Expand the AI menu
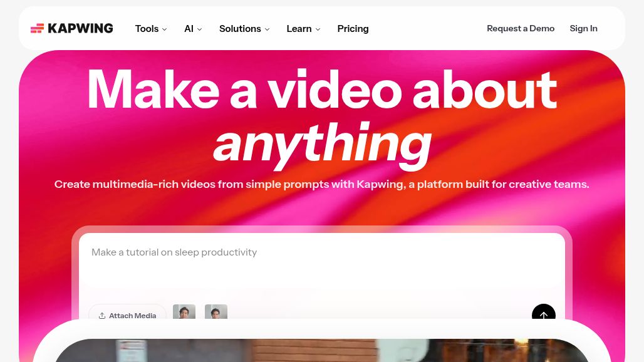Image resolution: width=644 pixels, height=362 pixels. [193, 29]
